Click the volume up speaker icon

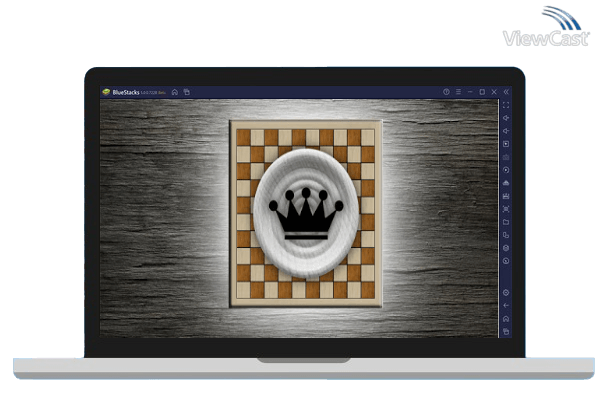(x=506, y=118)
